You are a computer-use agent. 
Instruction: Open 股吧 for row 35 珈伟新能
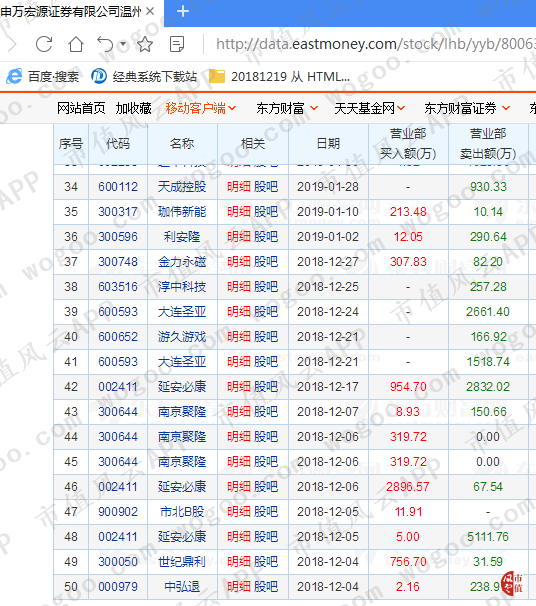tap(266, 212)
